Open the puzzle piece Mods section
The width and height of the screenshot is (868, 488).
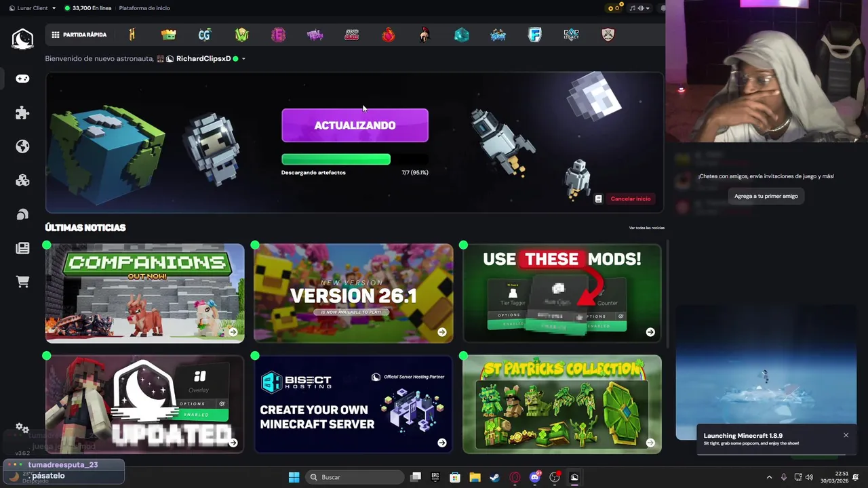(22, 113)
